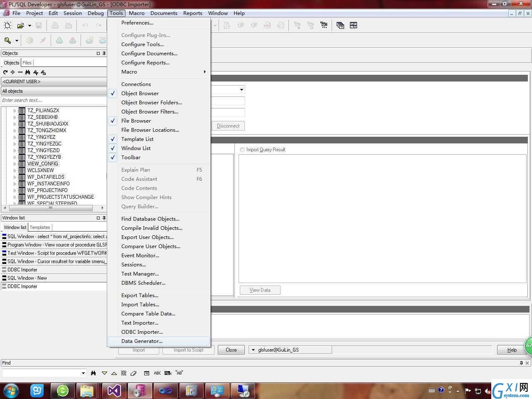The width and height of the screenshot is (532, 399).
Task: Click binoculars find icon in Objects panel
Action: tap(27, 72)
